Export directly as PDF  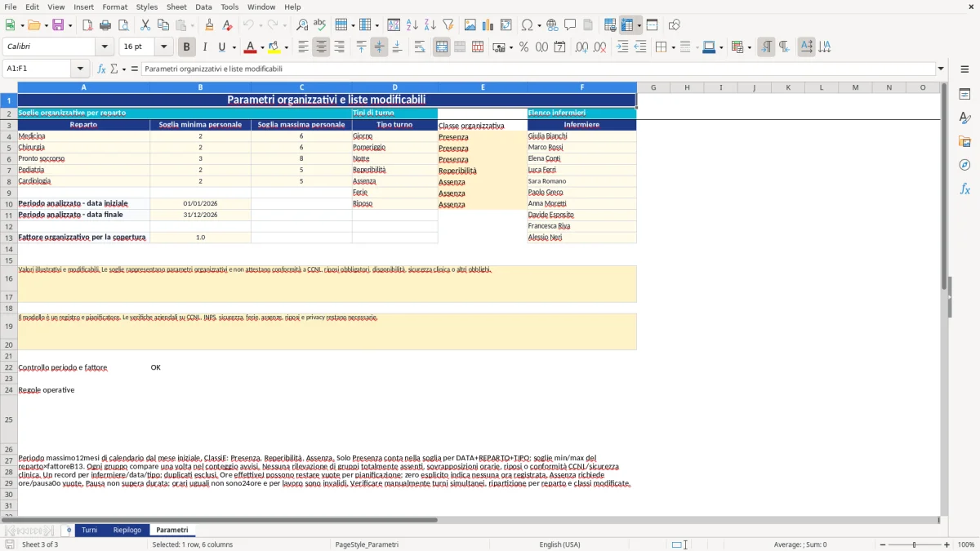[x=87, y=25]
